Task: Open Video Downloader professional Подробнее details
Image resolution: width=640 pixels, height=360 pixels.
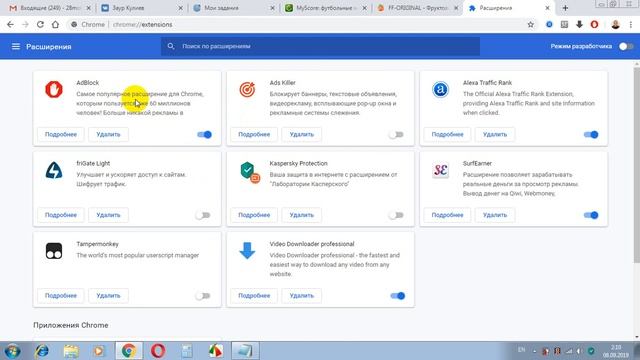Action: (x=254, y=296)
